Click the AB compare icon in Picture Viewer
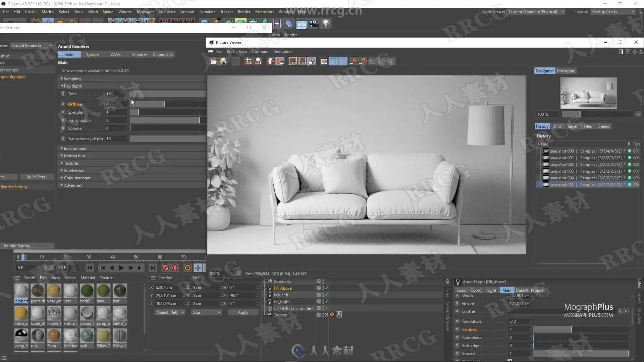The height and width of the screenshot is (362, 644). pyautogui.click(x=324, y=61)
